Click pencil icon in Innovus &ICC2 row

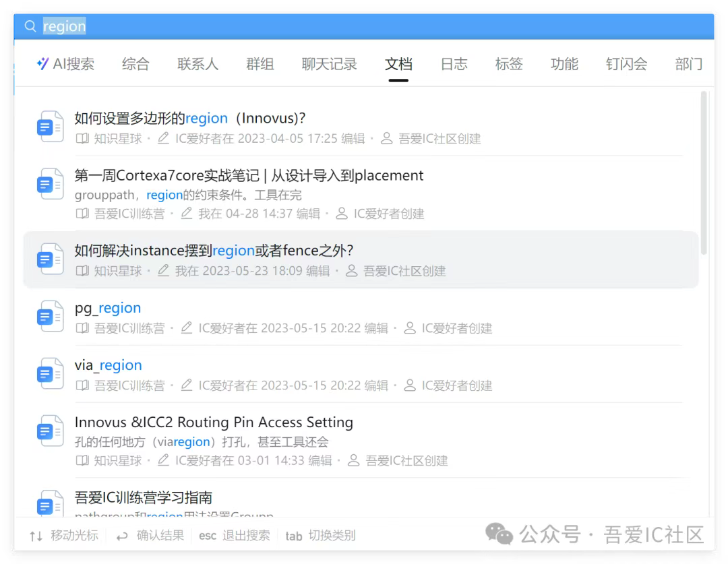[163, 460]
